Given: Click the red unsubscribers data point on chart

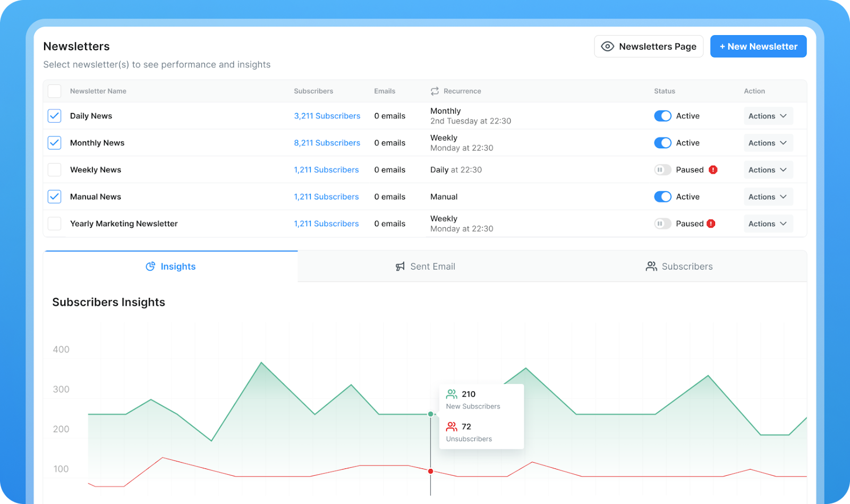Looking at the screenshot, I should point(430,471).
